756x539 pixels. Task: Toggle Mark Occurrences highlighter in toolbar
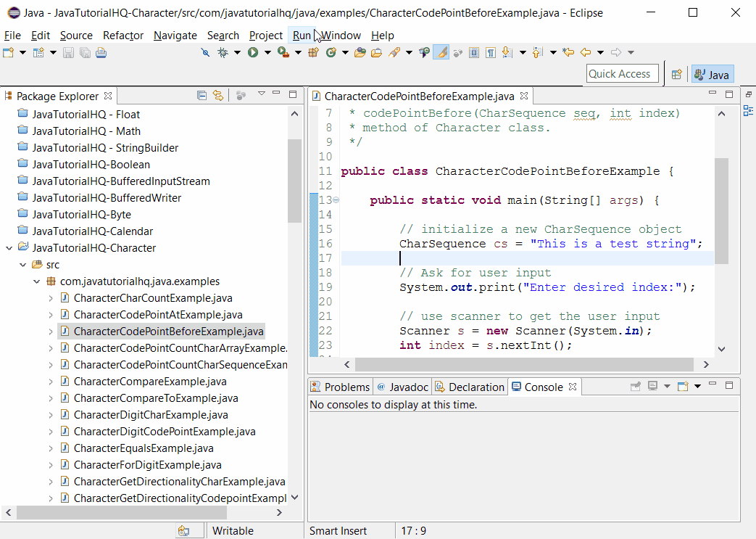pyautogui.click(x=441, y=52)
